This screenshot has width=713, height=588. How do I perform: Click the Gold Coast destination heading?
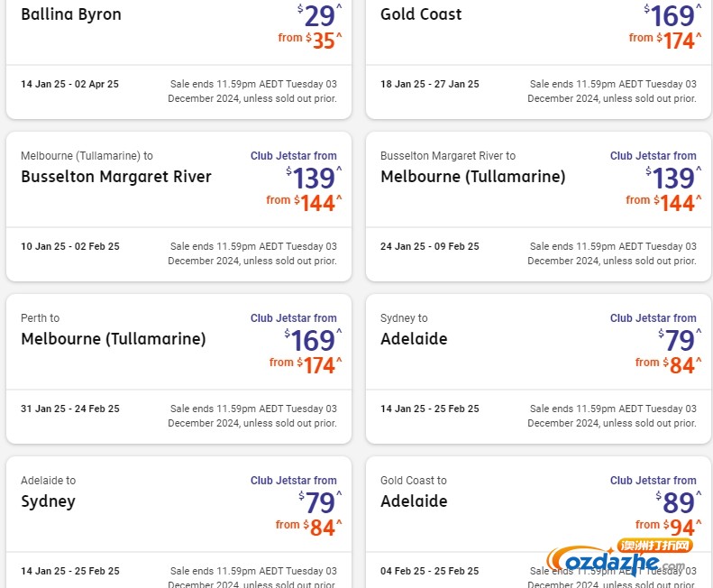click(421, 14)
